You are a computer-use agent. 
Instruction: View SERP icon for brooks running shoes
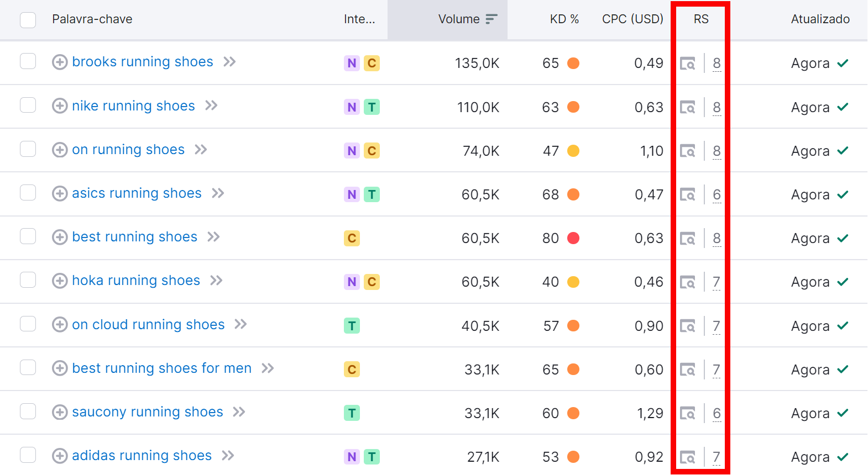(687, 64)
